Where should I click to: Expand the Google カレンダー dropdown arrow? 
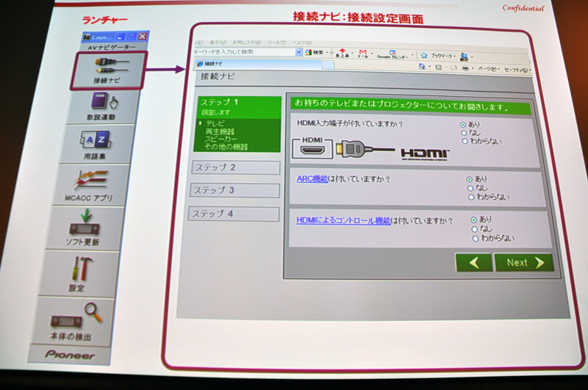(412, 55)
